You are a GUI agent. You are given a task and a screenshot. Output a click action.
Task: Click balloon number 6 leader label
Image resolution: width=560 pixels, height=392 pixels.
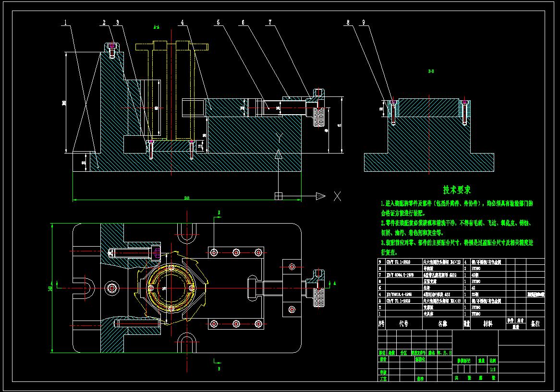[243, 23]
